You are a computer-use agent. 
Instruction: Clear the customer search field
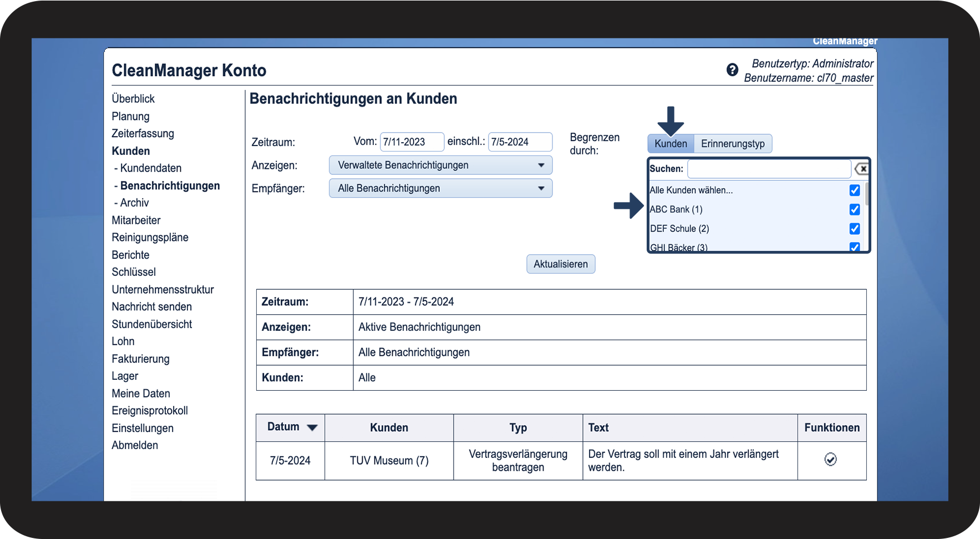pos(861,169)
